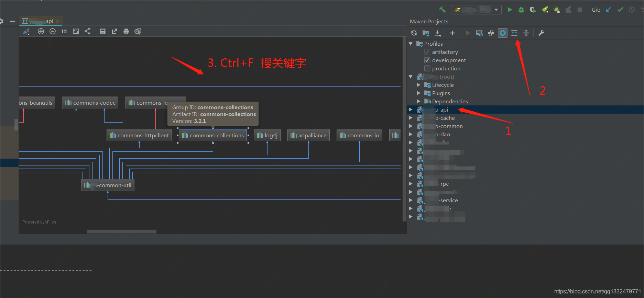Reimport all Maven projects
This screenshot has height=298, width=644.
(x=414, y=33)
